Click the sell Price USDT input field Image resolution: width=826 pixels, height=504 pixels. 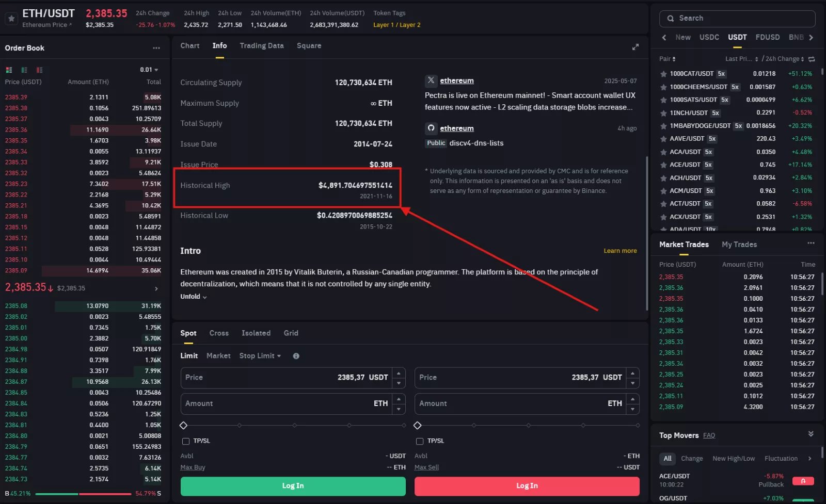(x=527, y=378)
